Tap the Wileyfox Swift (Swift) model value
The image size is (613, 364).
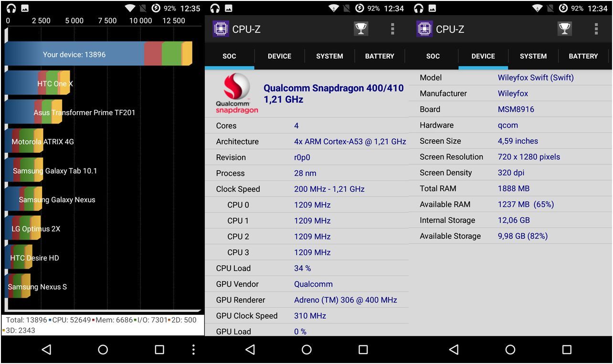coord(536,78)
